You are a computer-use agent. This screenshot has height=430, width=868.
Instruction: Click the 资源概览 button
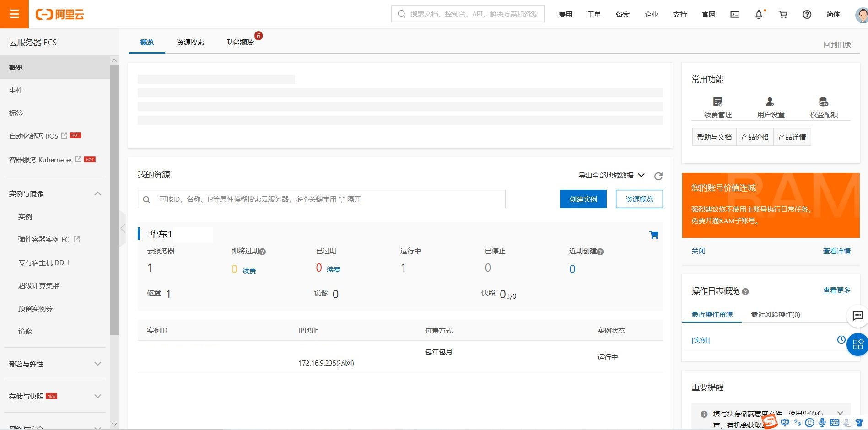coord(639,199)
